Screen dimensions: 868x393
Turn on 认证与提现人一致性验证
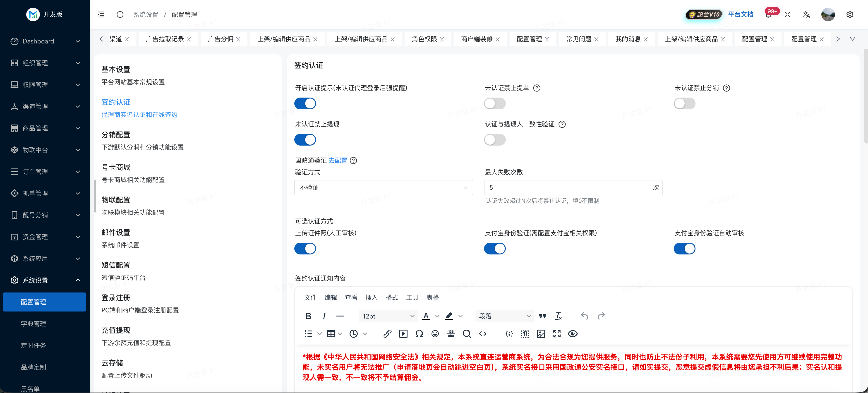click(x=494, y=139)
